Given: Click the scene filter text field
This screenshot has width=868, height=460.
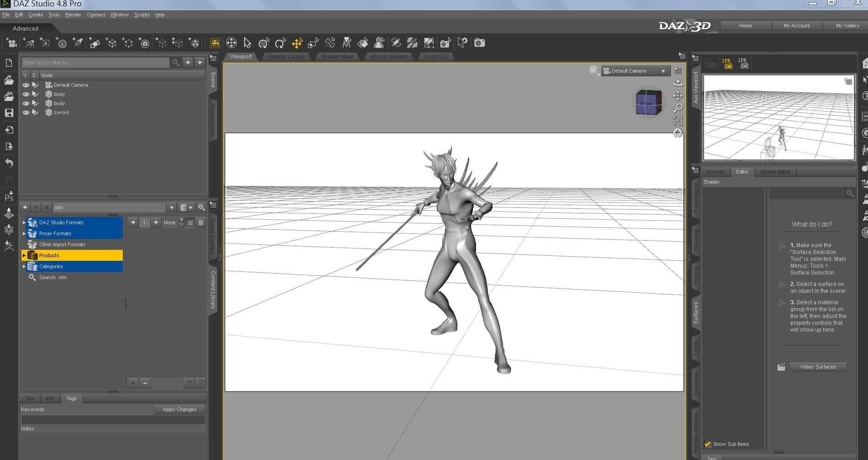Looking at the screenshot, I should (x=95, y=63).
